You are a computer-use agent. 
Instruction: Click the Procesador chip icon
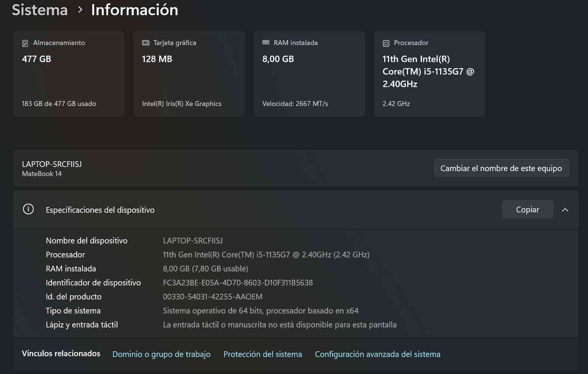[x=386, y=43]
